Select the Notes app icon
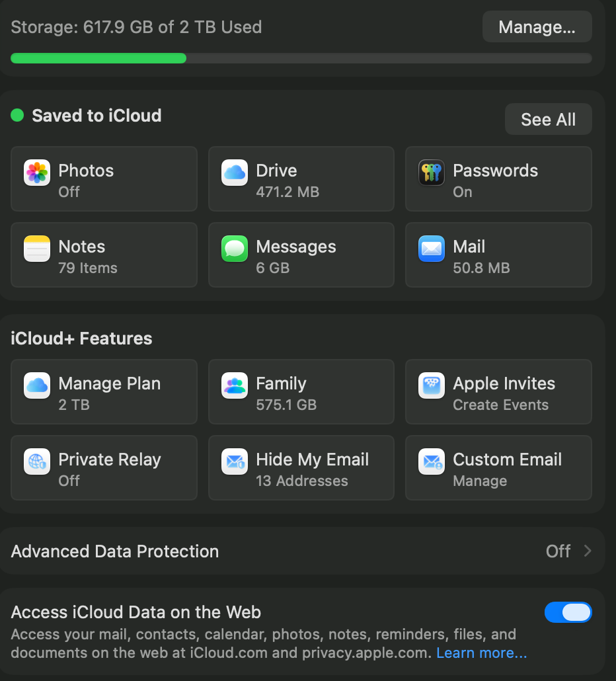The image size is (616, 681). click(x=37, y=249)
